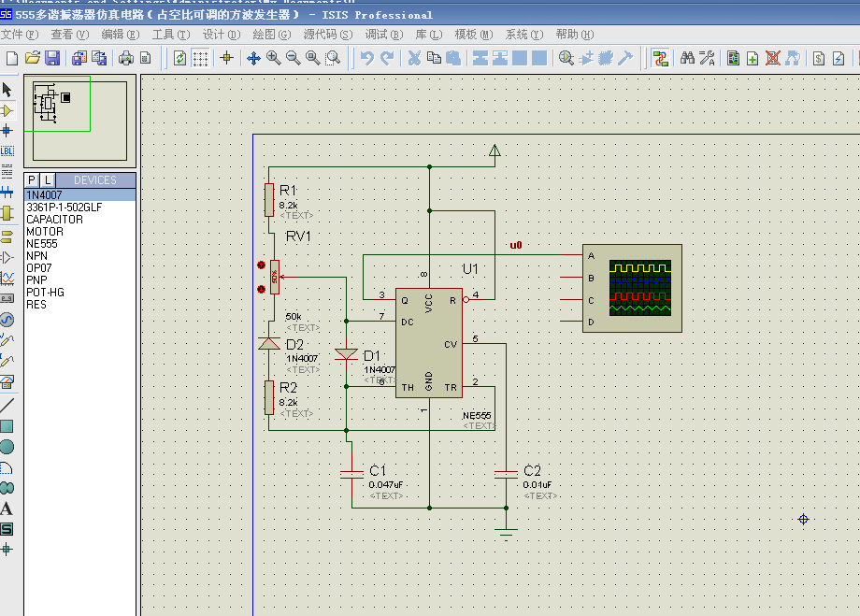Open the property assignment tool
Screen dimensions: 860x616
pos(707,58)
